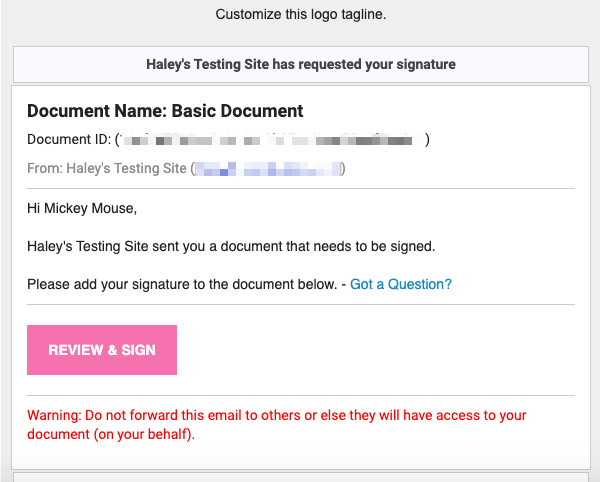600x482 pixels.
Task: Click the sent you a document sentence
Action: (x=231, y=246)
